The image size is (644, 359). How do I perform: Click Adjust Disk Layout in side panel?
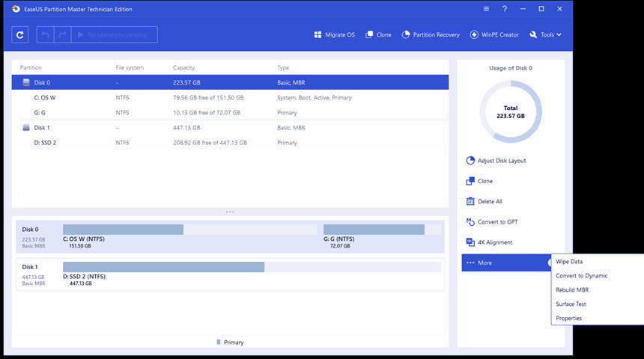(x=496, y=160)
